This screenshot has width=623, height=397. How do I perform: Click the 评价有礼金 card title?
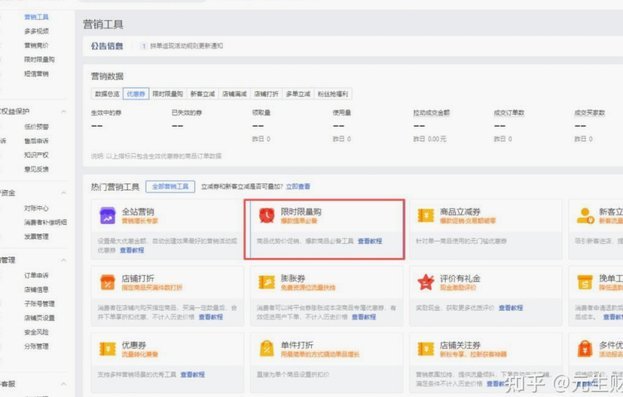pyautogui.click(x=460, y=278)
